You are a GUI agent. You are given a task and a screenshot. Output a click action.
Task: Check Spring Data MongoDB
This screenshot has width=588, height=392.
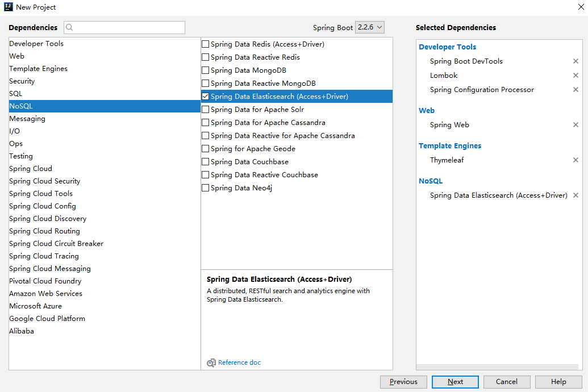pos(206,70)
